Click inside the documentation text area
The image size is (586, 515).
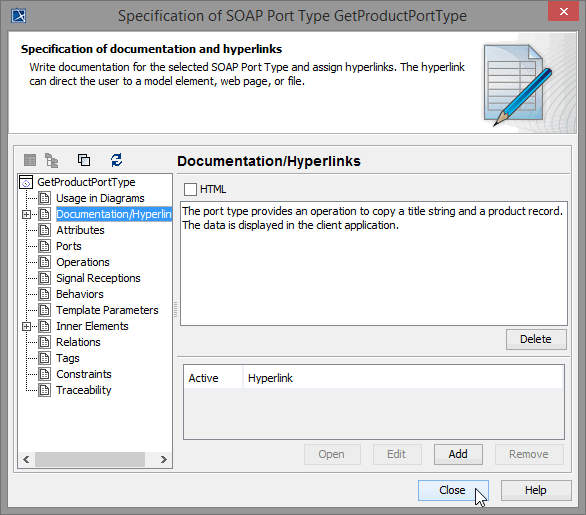pos(374,264)
